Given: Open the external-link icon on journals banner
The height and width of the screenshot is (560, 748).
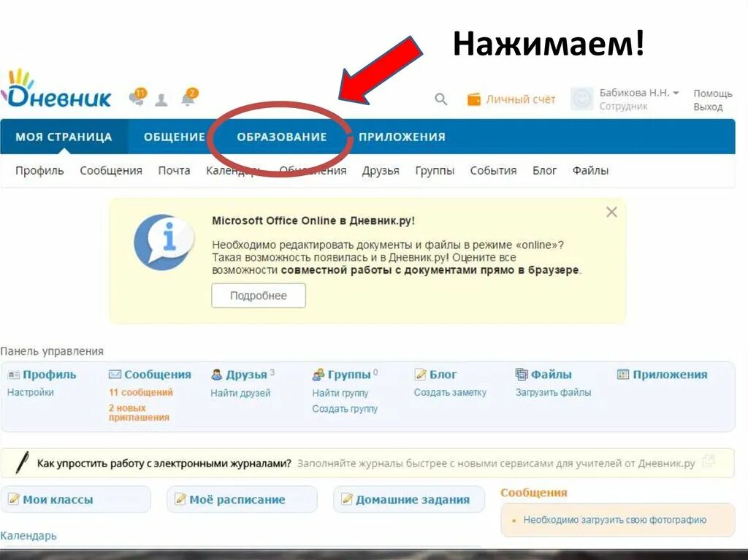Looking at the screenshot, I should point(709,461).
